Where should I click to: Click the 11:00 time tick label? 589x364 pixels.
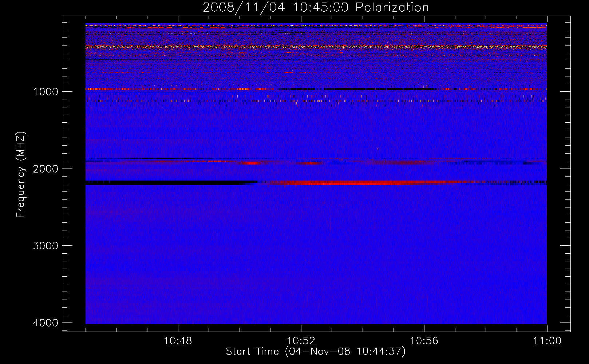tap(547, 341)
